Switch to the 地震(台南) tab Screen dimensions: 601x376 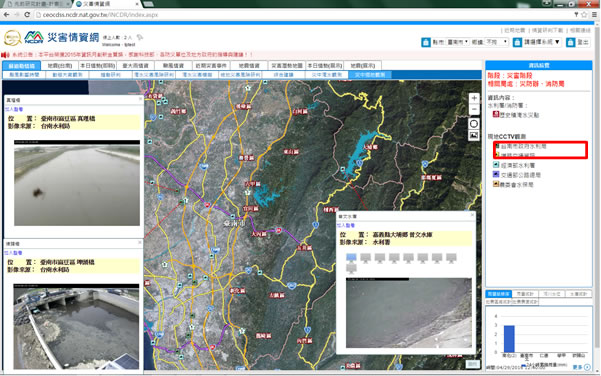pyautogui.click(x=60, y=66)
